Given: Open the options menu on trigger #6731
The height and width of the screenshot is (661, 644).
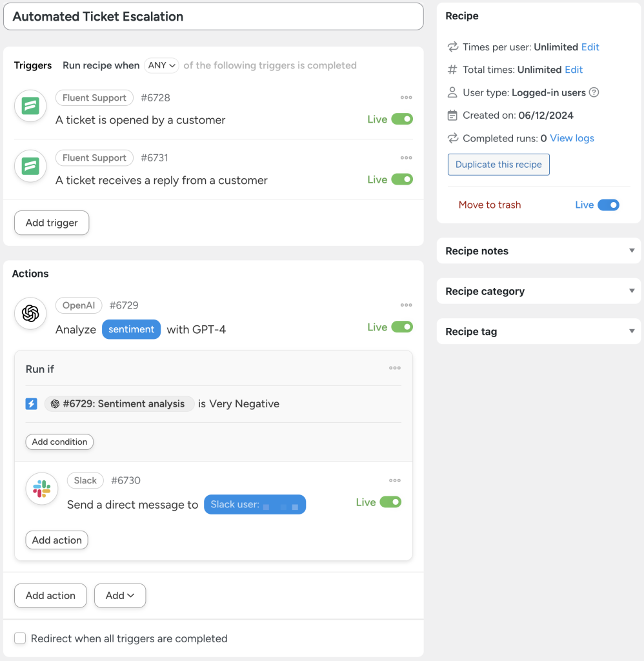Looking at the screenshot, I should (406, 158).
